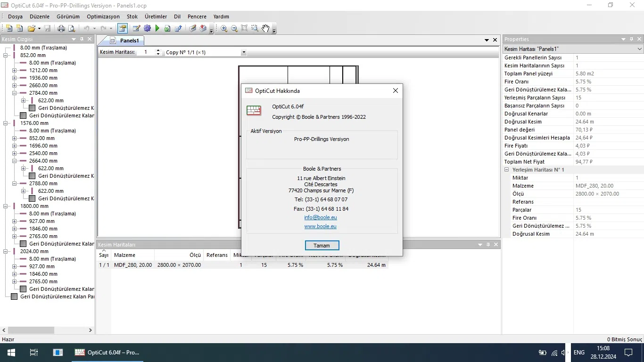Click the OptiCut 6.04f taskbar button
Screen dimensions: 644x362
[107, 353]
